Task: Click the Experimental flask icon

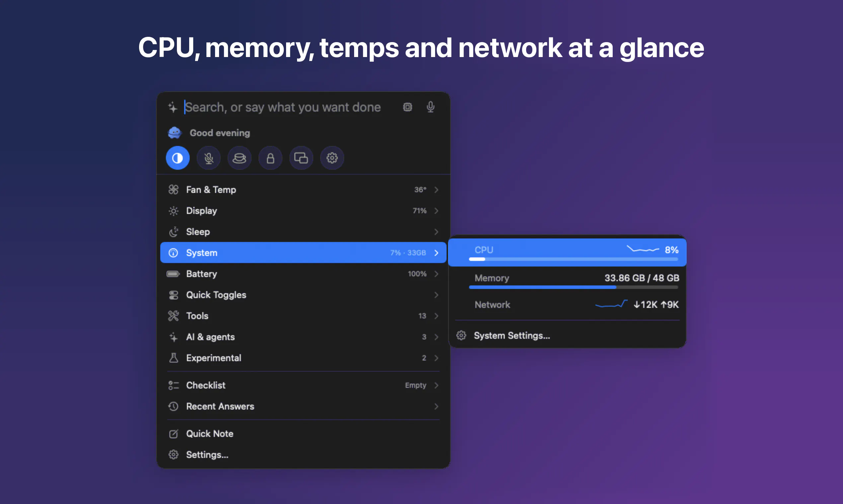Action: [173, 358]
